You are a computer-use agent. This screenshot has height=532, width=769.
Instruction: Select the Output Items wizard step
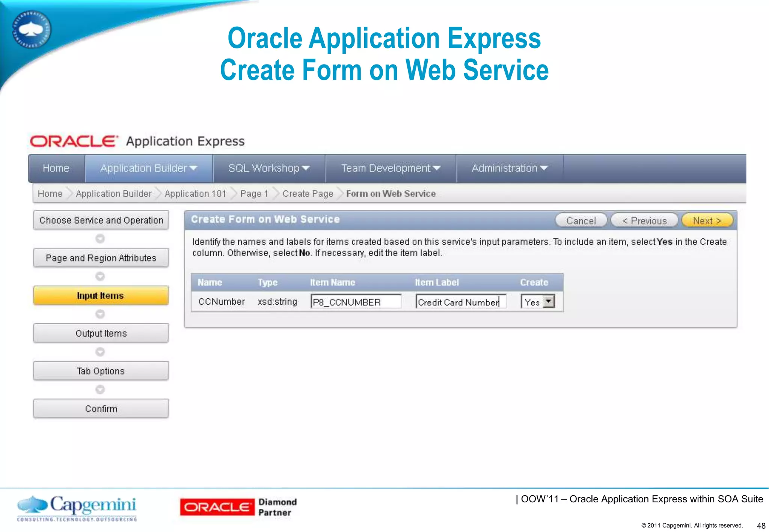(x=101, y=333)
